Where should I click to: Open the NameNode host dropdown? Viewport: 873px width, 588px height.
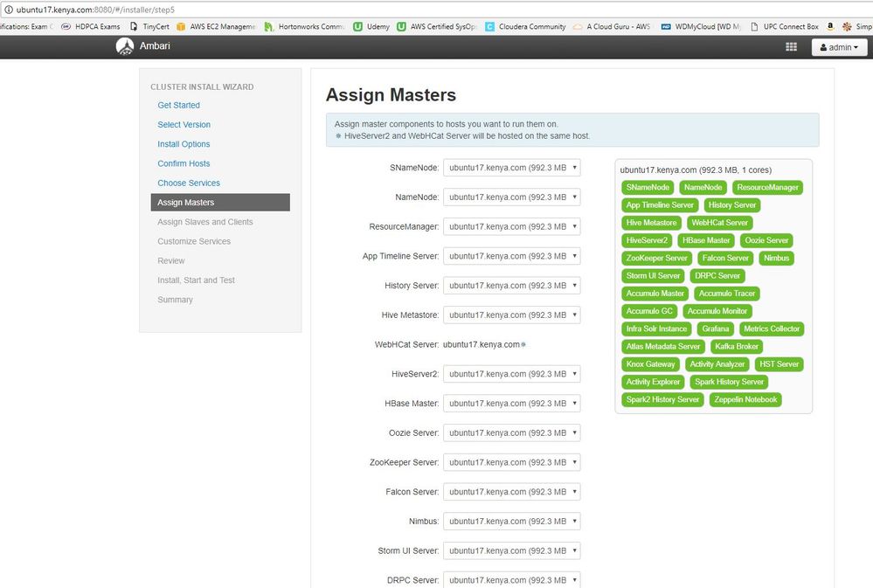click(x=512, y=197)
